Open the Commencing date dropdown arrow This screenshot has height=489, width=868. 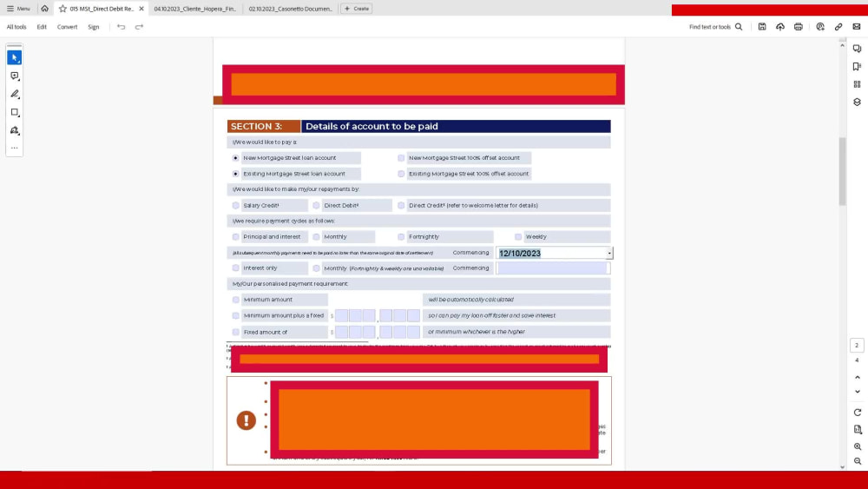pyautogui.click(x=609, y=253)
